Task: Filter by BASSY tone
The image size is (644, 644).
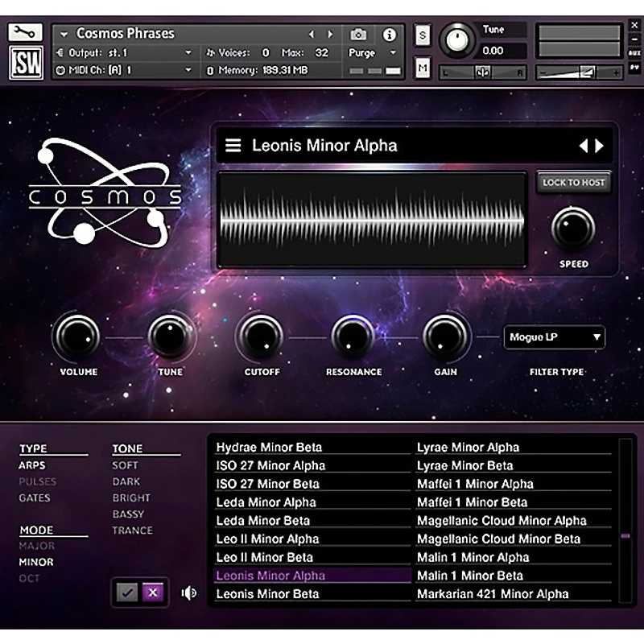Action: pyautogui.click(x=128, y=514)
